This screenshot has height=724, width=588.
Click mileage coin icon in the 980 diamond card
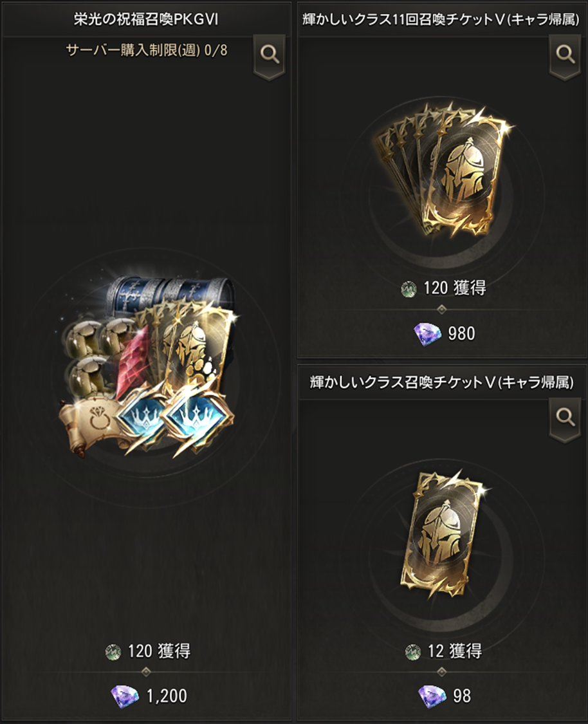pyautogui.click(x=409, y=289)
